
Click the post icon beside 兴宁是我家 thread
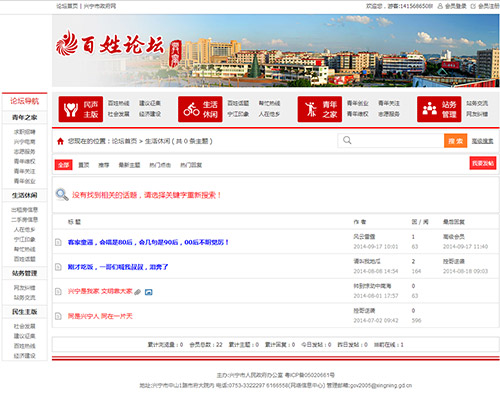(x=58, y=292)
